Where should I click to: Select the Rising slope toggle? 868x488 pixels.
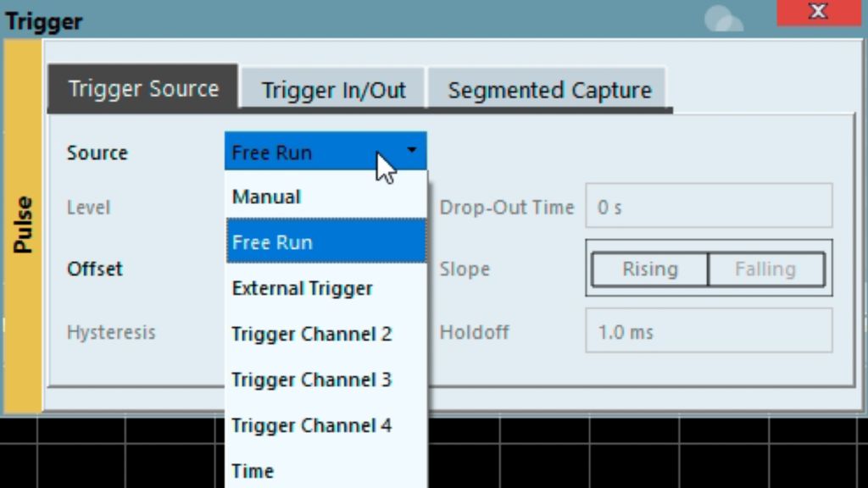tap(649, 269)
